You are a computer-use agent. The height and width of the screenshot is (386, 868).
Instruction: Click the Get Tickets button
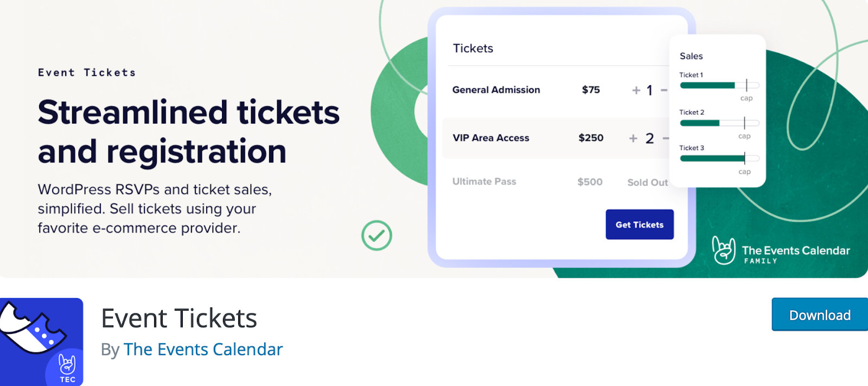point(640,224)
